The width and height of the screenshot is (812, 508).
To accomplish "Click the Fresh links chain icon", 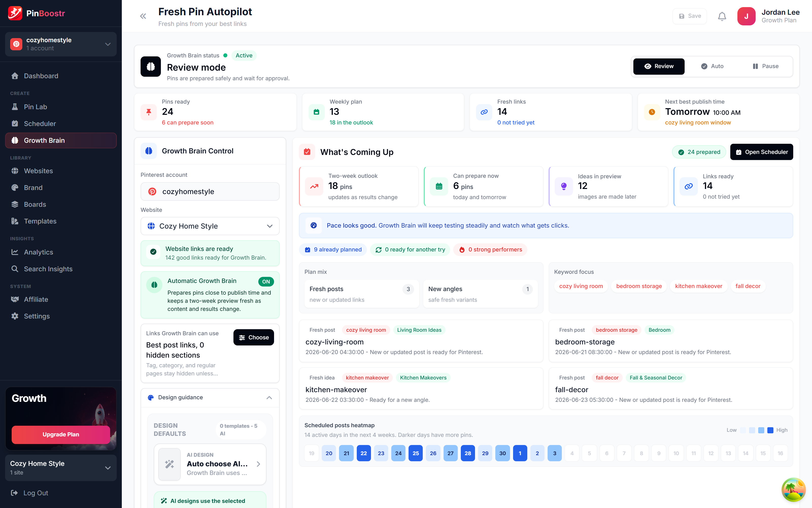I will [x=484, y=112].
